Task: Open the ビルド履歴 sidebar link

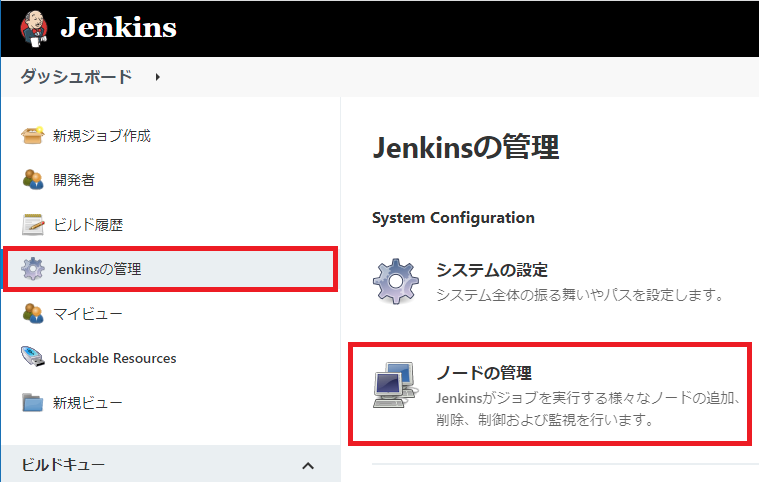Action: (88, 225)
